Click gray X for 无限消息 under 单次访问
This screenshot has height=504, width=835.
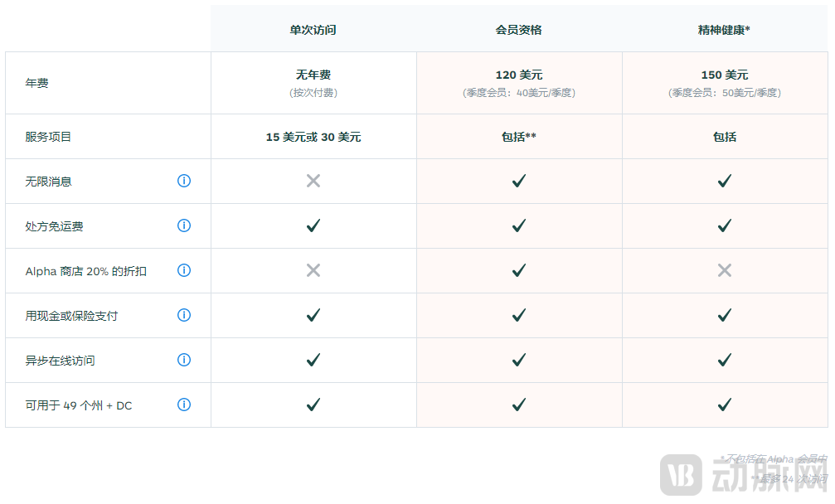[313, 181]
